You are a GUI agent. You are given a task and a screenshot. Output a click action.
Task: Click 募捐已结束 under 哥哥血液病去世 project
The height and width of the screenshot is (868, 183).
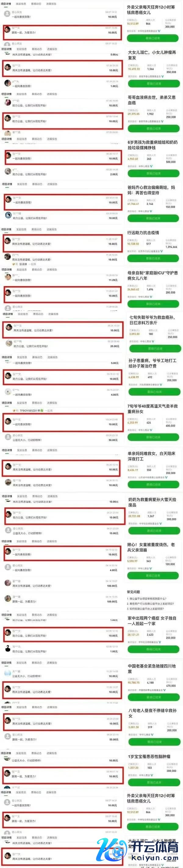click(x=153, y=128)
